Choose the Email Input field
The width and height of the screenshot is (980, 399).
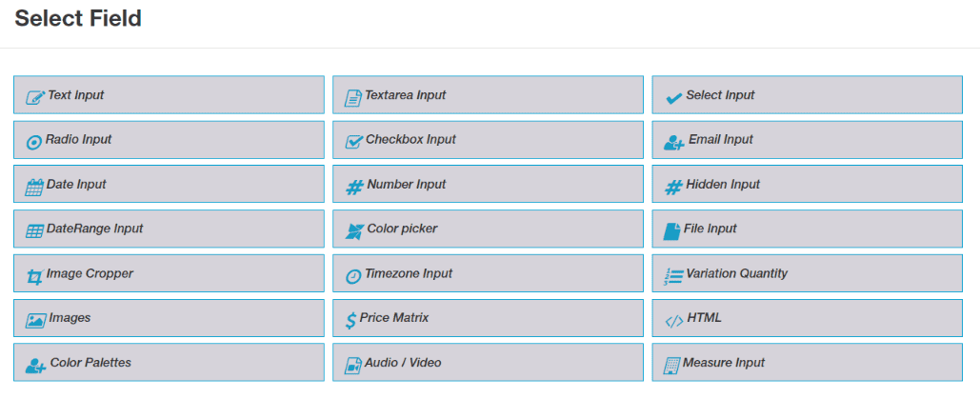click(807, 140)
